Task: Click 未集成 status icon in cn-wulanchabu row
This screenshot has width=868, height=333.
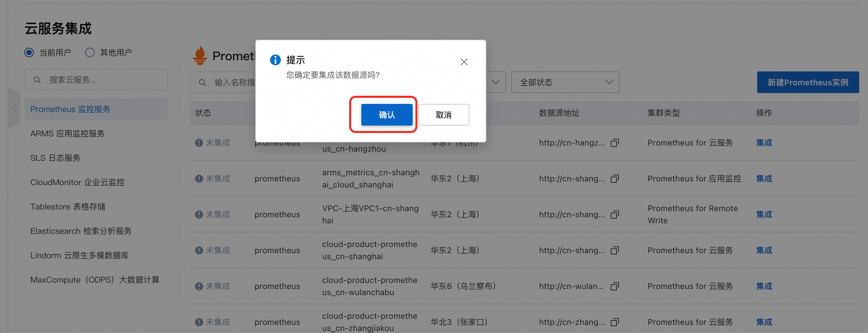Action: pos(199,286)
